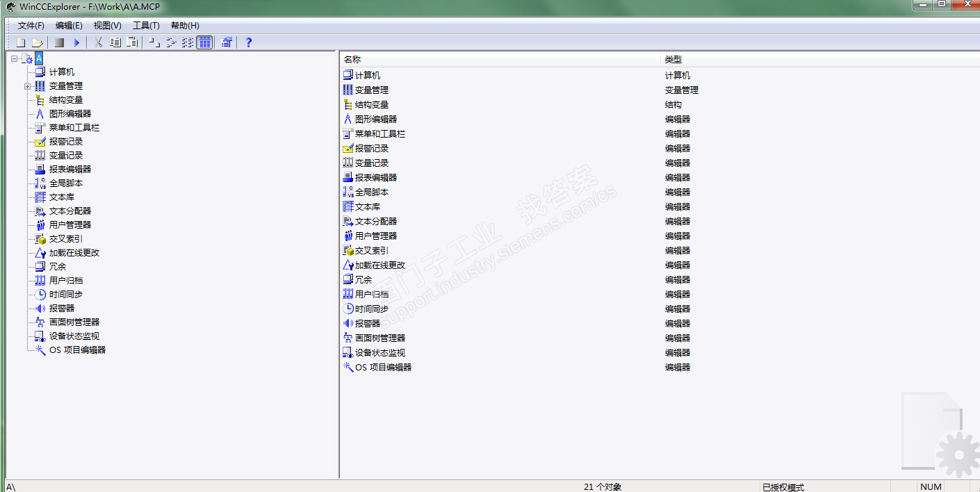980x492 pixels.
Task: Select 结构变量 row in the details list
Action: click(x=660, y=104)
